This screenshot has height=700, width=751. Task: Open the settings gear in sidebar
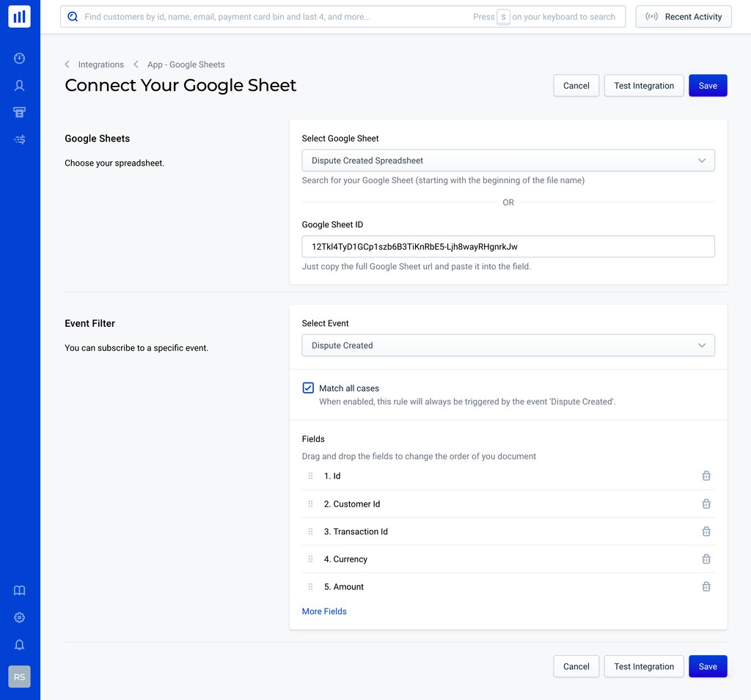coord(20,618)
